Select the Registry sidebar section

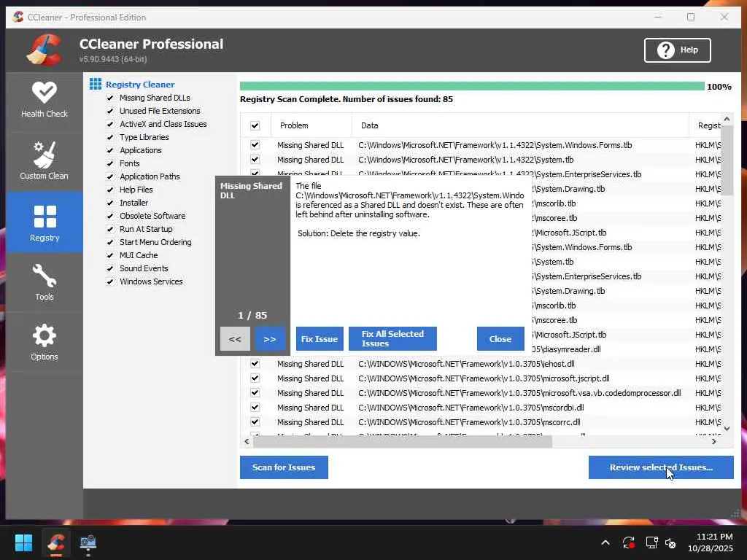coord(44,222)
